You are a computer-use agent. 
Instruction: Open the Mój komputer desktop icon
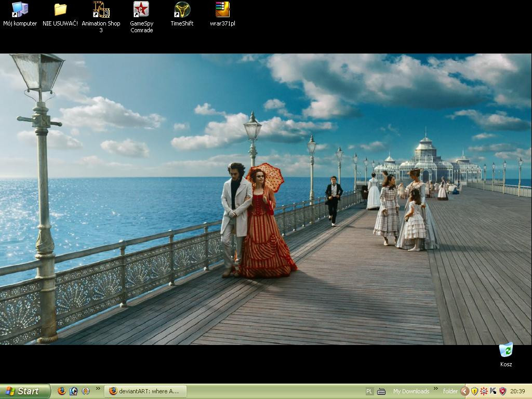20,14
